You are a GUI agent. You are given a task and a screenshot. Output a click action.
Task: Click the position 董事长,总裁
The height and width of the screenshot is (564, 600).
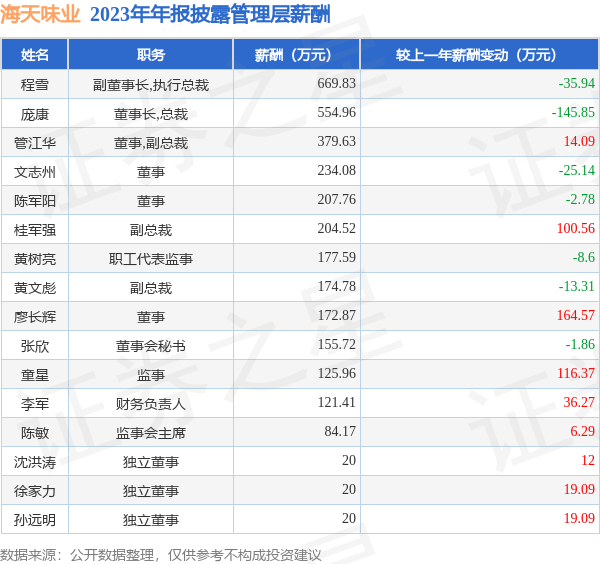pyautogui.click(x=151, y=114)
